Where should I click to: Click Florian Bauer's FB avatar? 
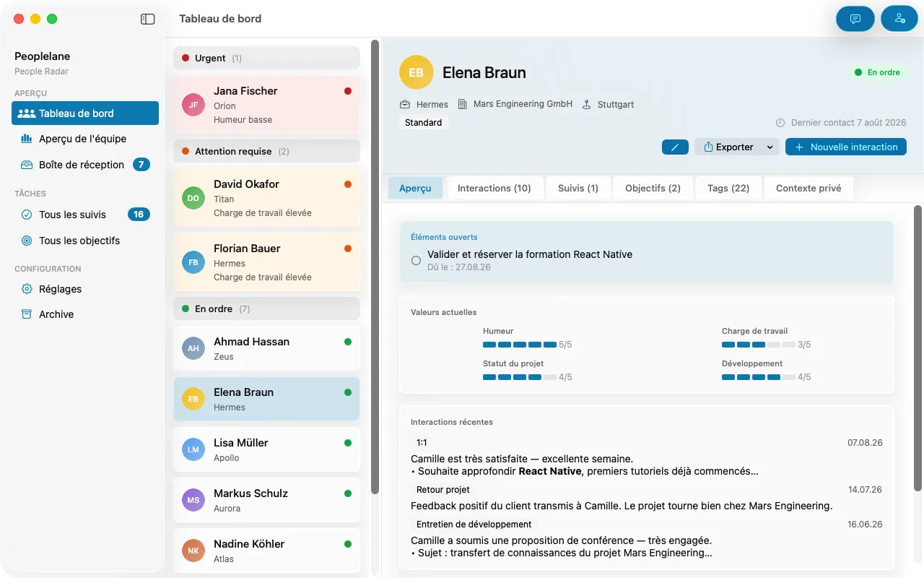point(193,262)
